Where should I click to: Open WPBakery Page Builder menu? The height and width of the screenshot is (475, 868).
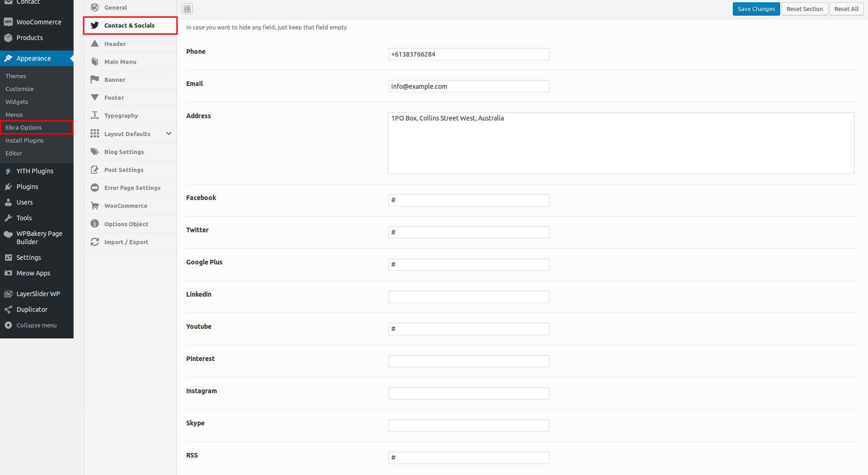tap(37, 238)
